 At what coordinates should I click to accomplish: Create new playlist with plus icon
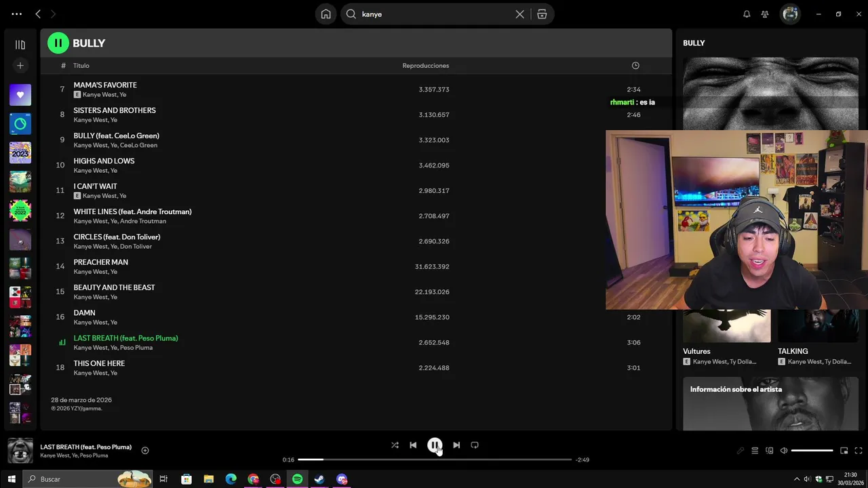[x=20, y=66]
